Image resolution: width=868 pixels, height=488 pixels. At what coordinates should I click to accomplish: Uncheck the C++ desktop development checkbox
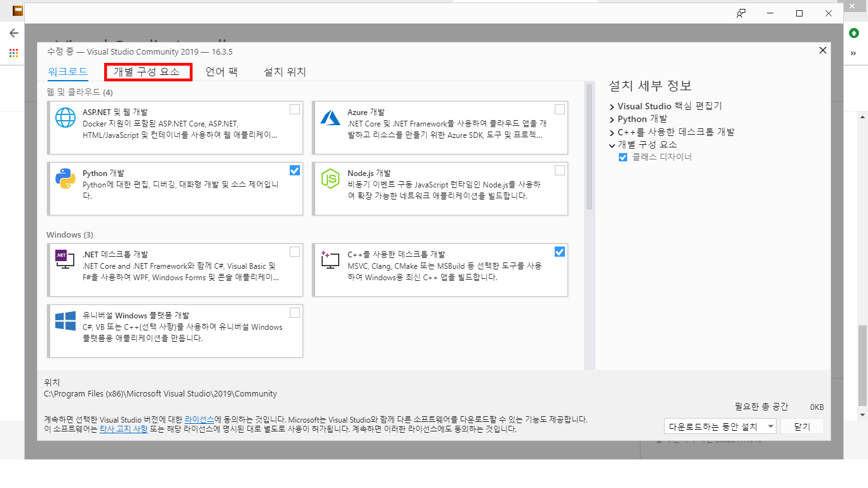(560, 252)
